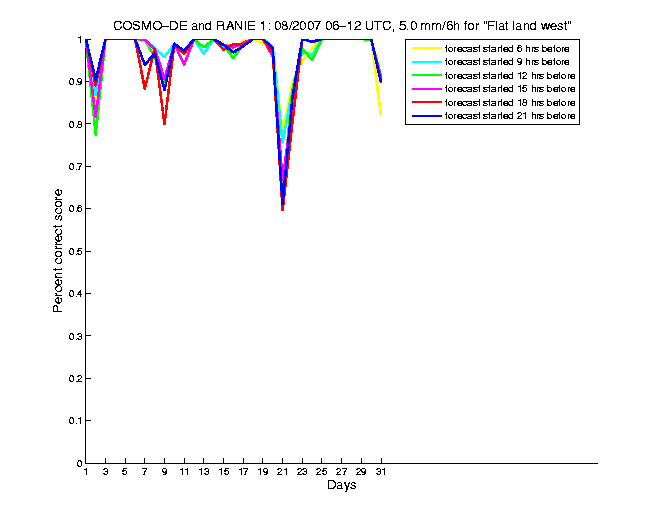Click y-axis tick label 0.6

pyautogui.click(x=75, y=209)
